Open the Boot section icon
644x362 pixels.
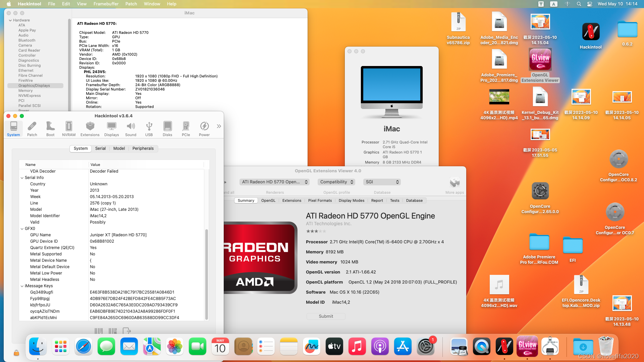click(x=50, y=129)
